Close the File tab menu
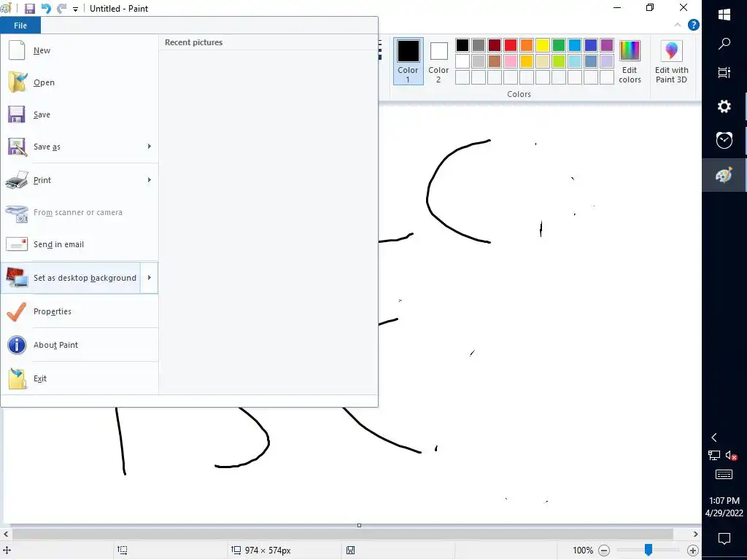Viewport: 747px width, 560px height. point(20,26)
